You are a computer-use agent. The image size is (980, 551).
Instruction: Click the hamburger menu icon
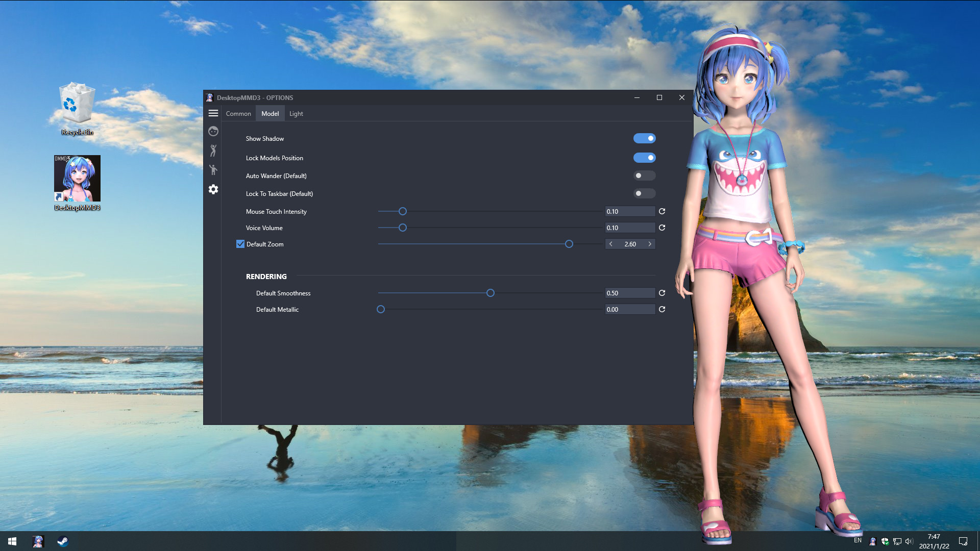pos(213,113)
